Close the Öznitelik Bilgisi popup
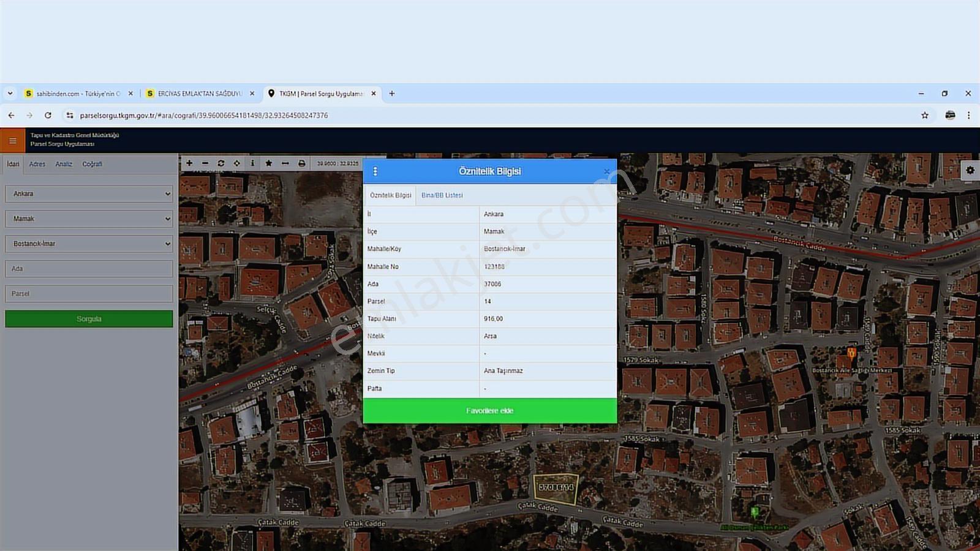Viewport: 980px width, 551px height. click(x=606, y=171)
